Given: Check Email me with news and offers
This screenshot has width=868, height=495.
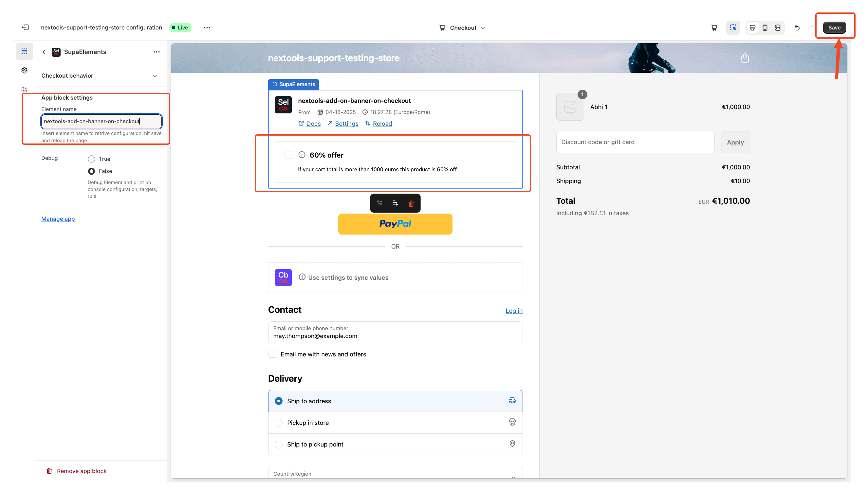Looking at the screenshot, I should (x=272, y=354).
